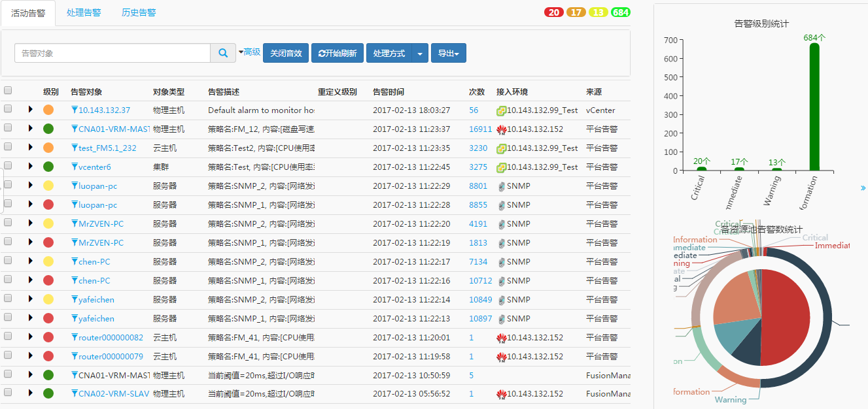The width and height of the screenshot is (868, 409).
Task: Click the filter icon beside 10.143.132.37
Action: pos(75,110)
